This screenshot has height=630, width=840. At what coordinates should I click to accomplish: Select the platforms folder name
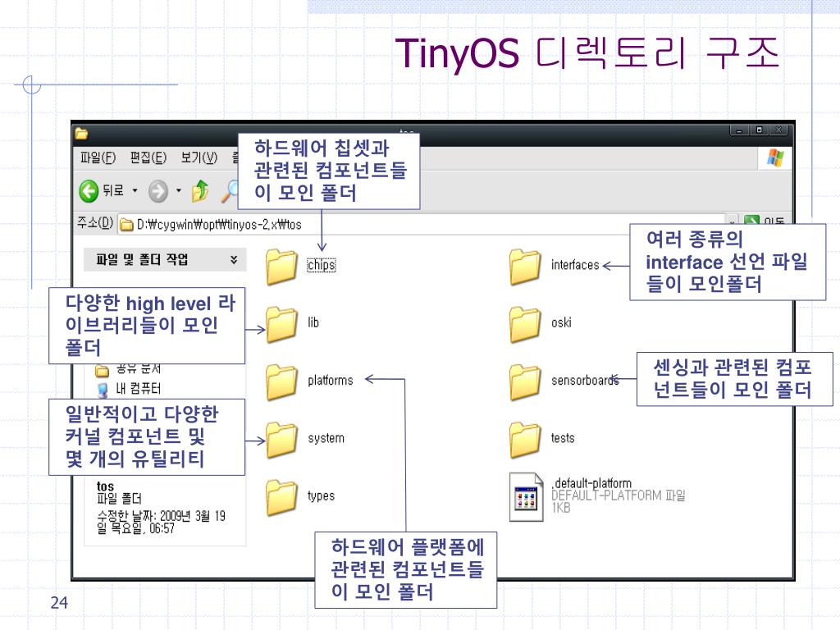click(x=330, y=381)
